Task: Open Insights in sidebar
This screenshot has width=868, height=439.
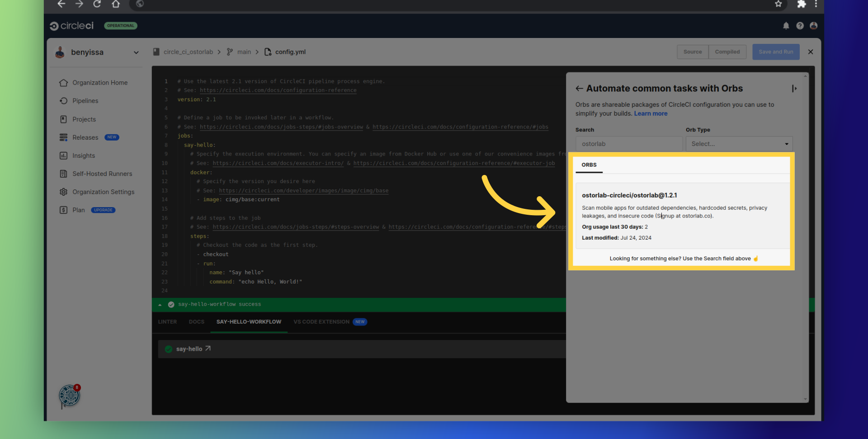Action: pyautogui.click(x=84, y=156)
